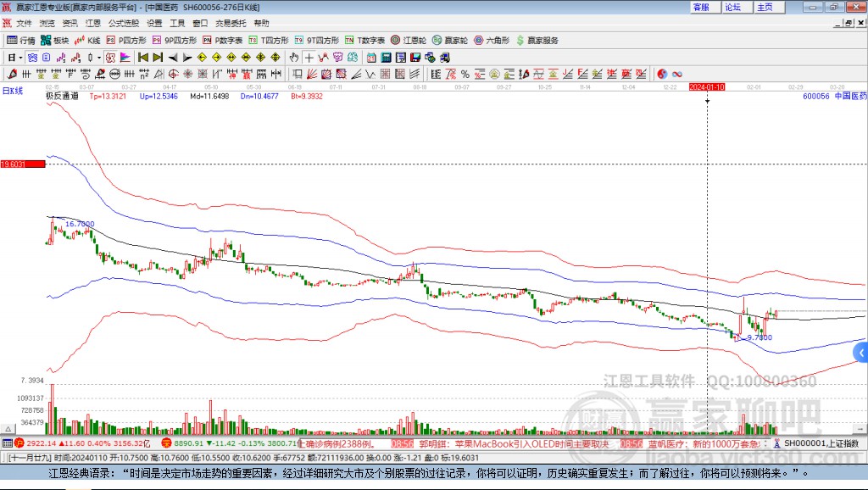Click the 2024-01-10 highlighted date marker

pos(707,87)
